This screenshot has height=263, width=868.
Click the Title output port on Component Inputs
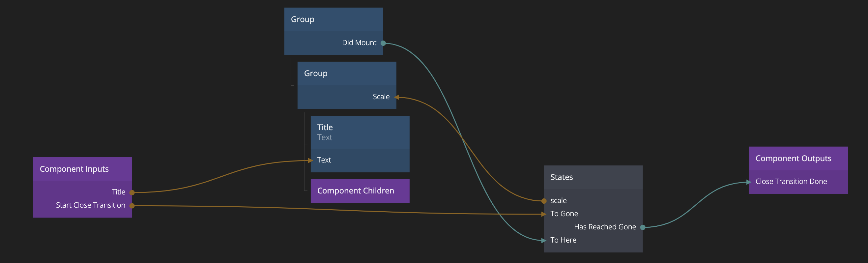click(132, 192)
